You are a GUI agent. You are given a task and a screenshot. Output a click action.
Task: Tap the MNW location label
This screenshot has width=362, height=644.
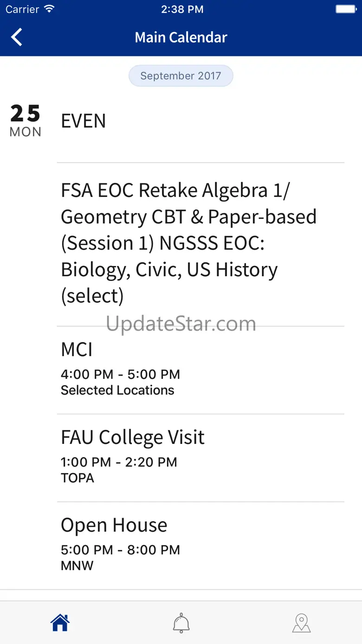coord(77,566)
